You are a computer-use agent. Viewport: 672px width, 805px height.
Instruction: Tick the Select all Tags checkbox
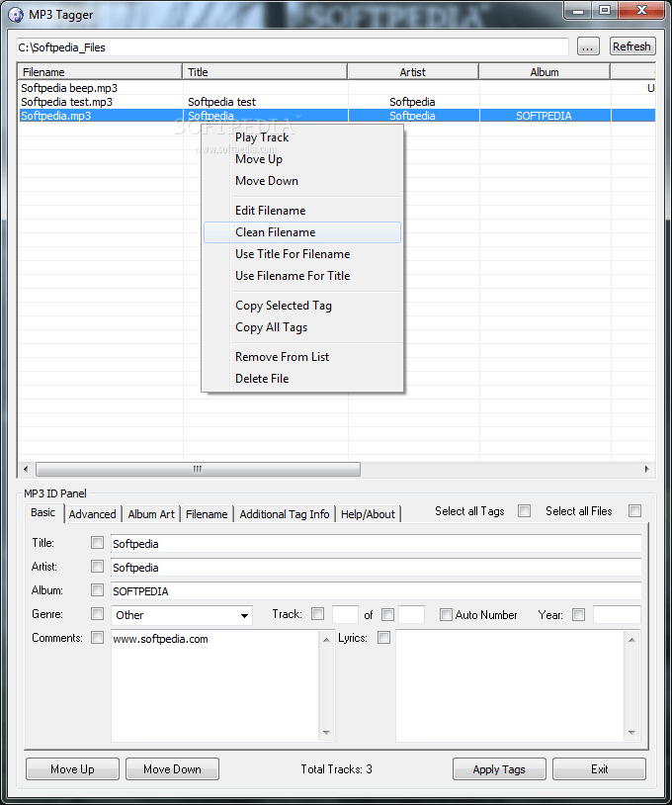525,511
